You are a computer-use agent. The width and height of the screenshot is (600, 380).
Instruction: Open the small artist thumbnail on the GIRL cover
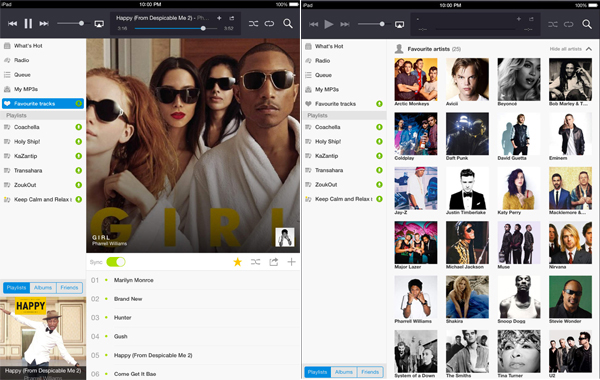[285, 237]
